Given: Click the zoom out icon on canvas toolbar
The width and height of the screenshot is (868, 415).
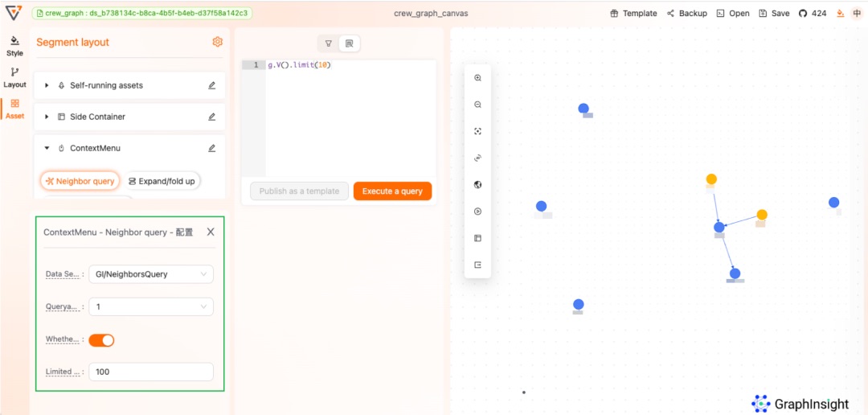Looking at the screenshot, I should tap(477, 105).
